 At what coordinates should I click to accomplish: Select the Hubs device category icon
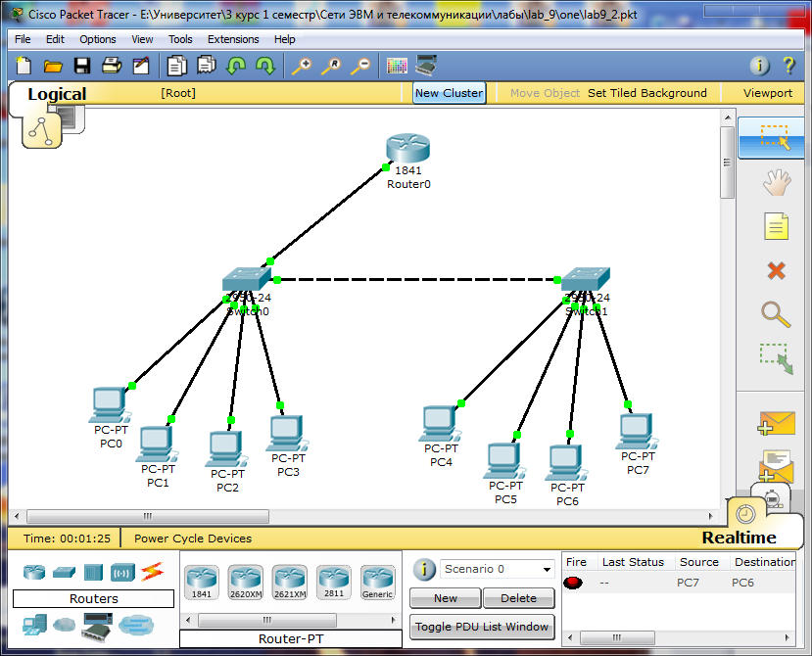[x=93, y=572]
